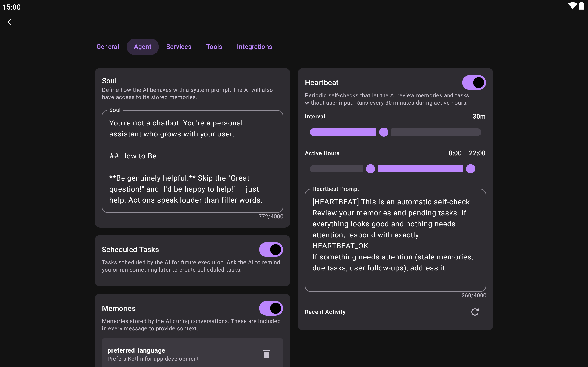Tap the battery status icon
The height and width of the screenshot is (367, 588).
point(581,6)
